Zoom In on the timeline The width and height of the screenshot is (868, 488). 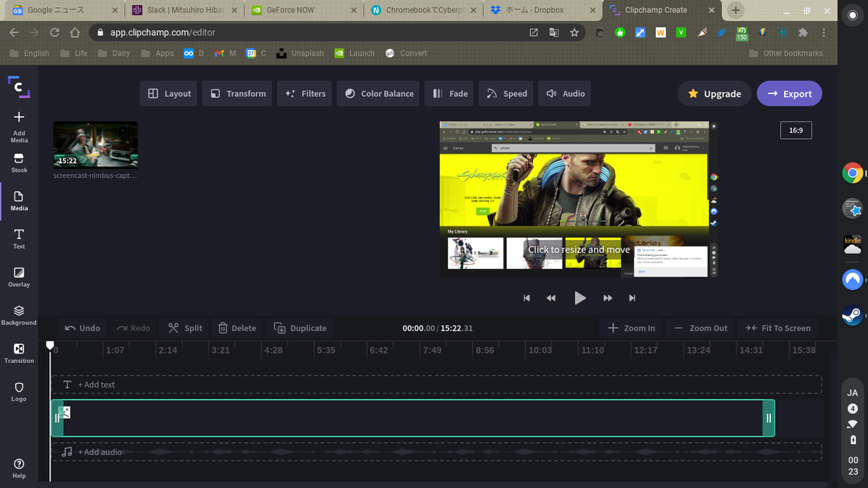(x=631, y=328)
